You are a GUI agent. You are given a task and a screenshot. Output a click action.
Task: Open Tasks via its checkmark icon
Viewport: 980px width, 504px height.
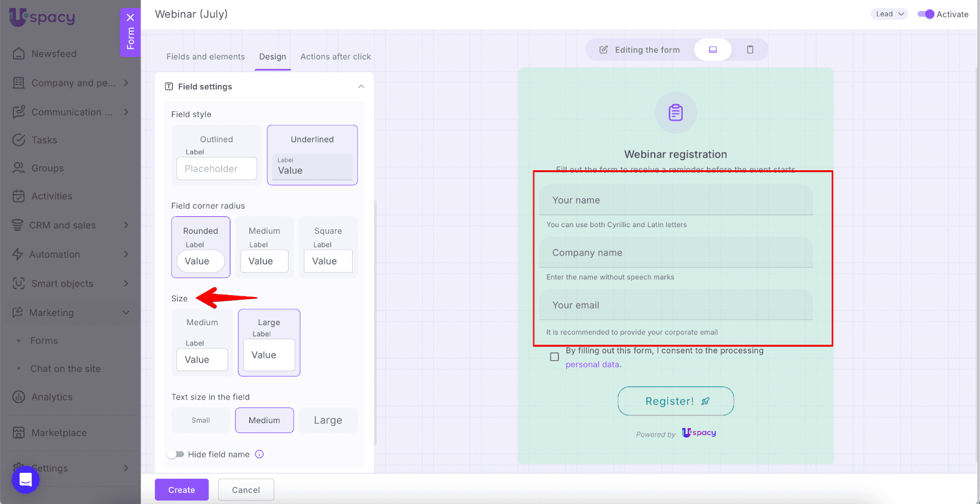tap(19, 140)
